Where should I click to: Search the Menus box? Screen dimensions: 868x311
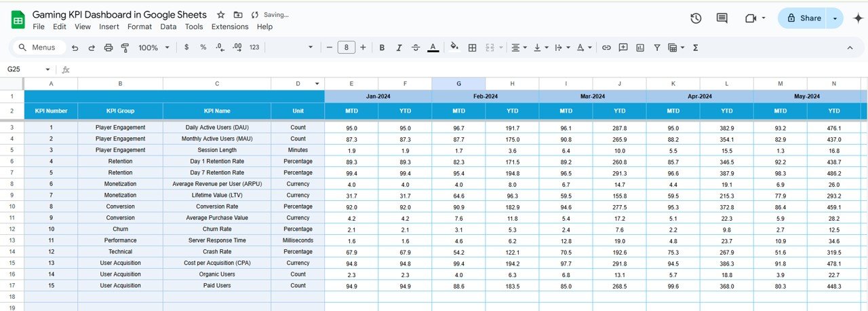point(39,48)
